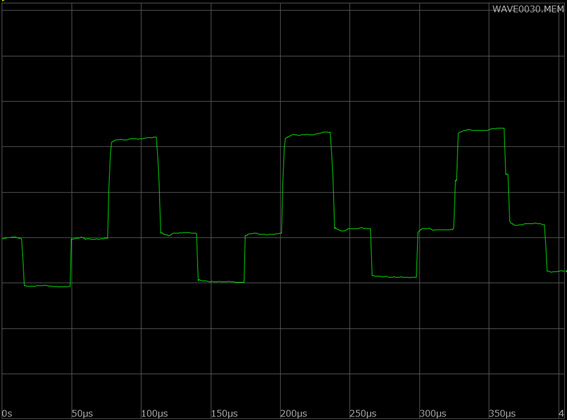Click the first high plateau of the green waveform
This screenshot has width=567, height=420.
coord(134,139)
